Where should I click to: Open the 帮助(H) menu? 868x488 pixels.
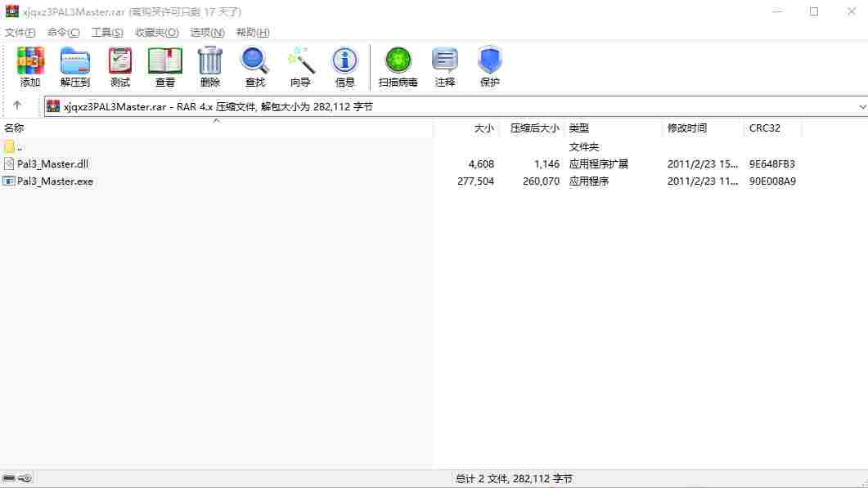tap(253, 32)
